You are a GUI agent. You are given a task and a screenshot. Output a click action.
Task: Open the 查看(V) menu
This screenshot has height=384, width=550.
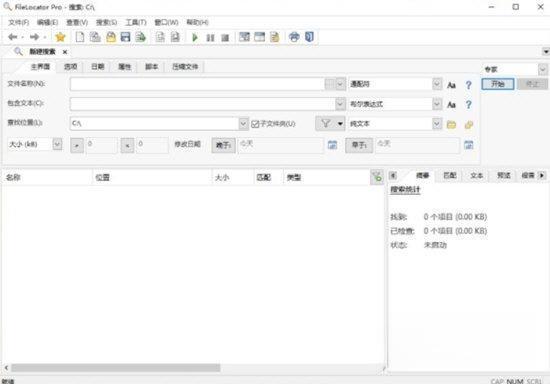77,22
